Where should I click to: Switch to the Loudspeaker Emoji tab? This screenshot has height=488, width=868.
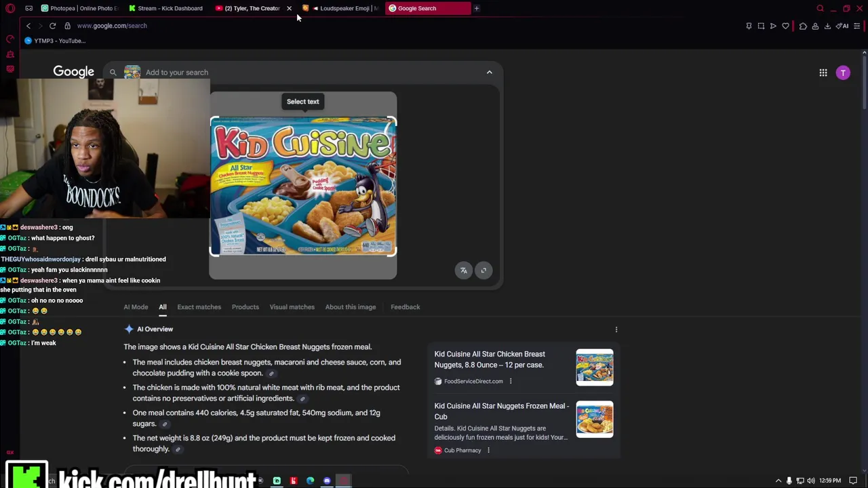(342, 8)
